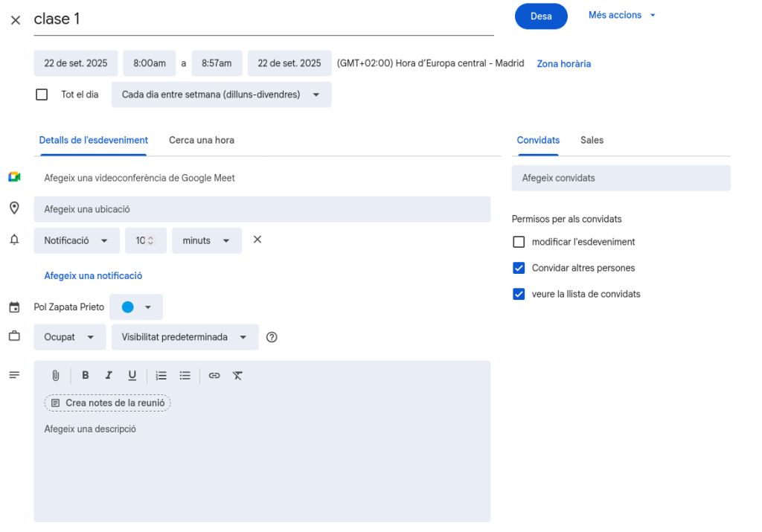Remove the notification with X icon
762x532 pixels.
click(x=257, y=240)
